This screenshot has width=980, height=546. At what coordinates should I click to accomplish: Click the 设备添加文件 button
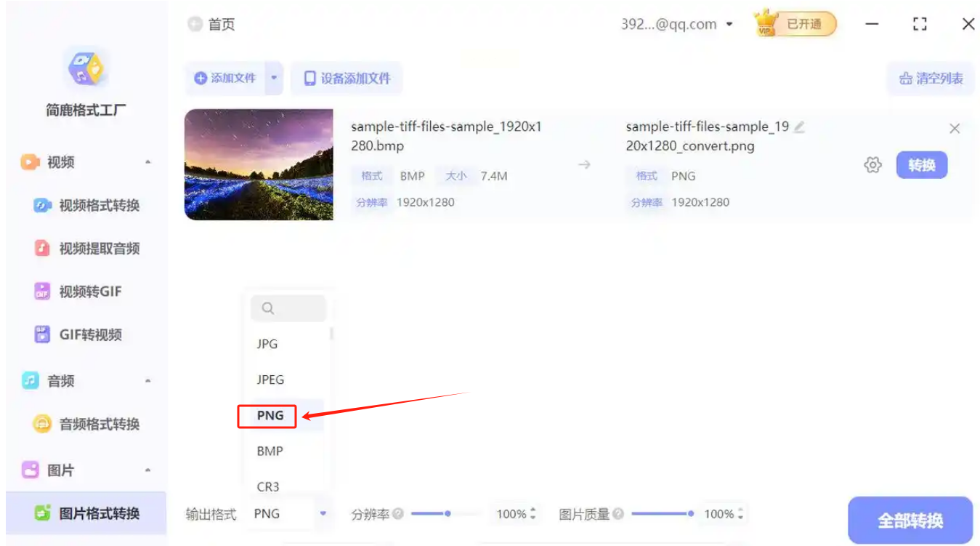(x=347, y=79)
